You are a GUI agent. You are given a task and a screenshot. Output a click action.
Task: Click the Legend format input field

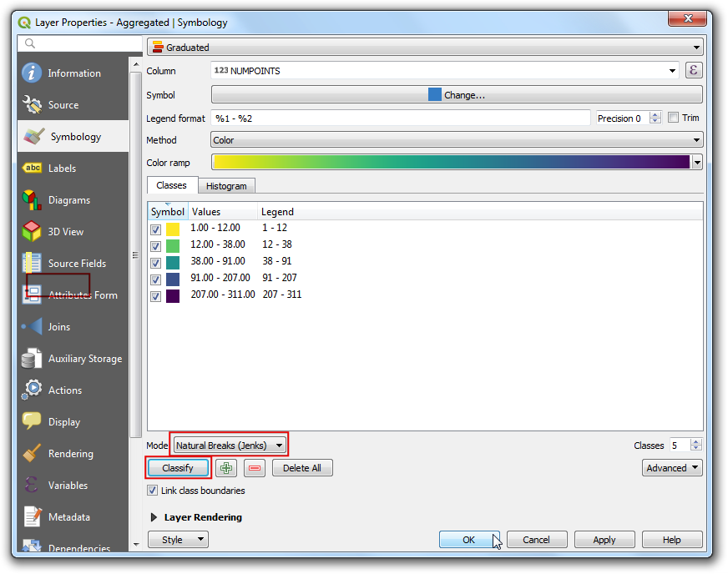click(x=401, y=118)
